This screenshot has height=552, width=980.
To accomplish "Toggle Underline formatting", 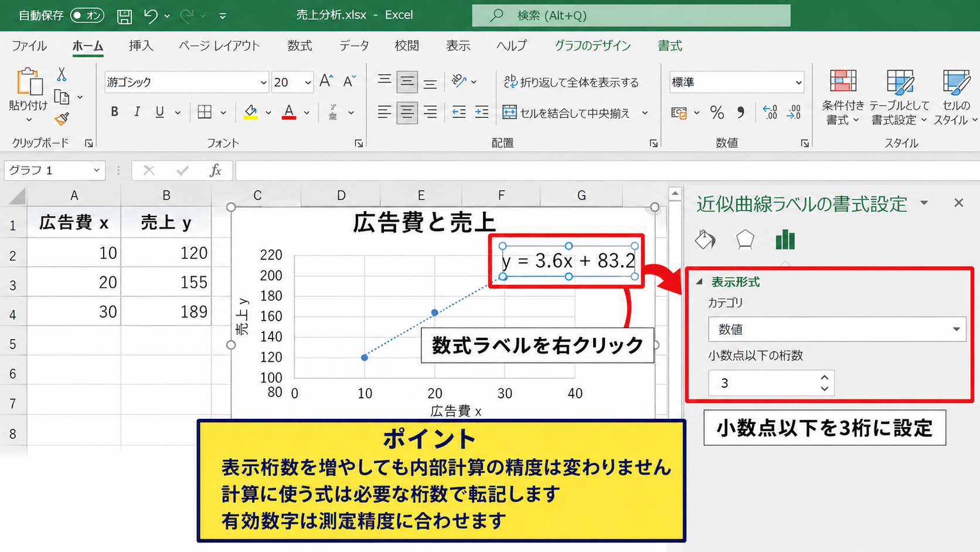I will point(159,112).
